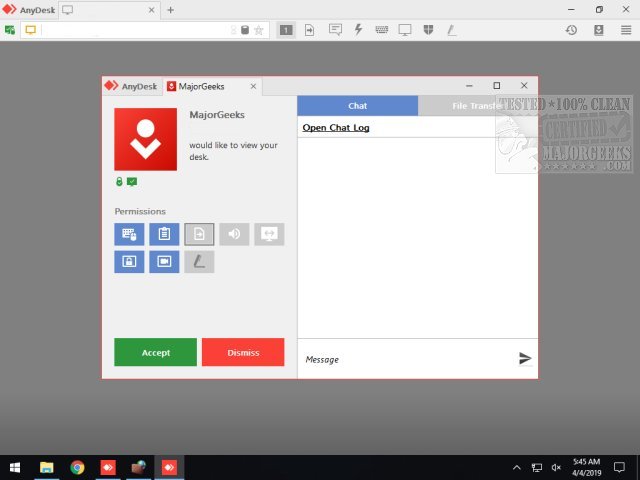Image resolution: width=640 pixels, height=480 pixels.
Task: Dismiss the incoming session request
Action: coord(243,352)
